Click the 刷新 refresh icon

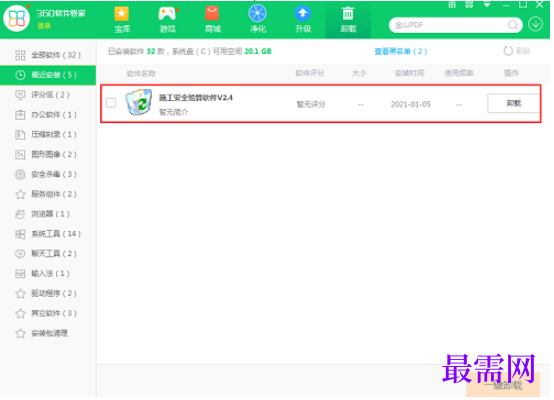[508, 51]
